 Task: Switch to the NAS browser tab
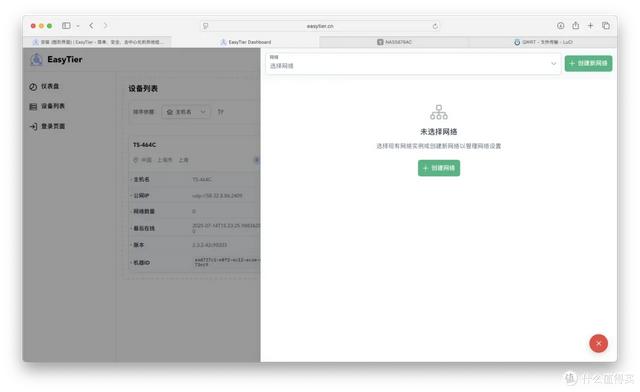tap(394, 42)
